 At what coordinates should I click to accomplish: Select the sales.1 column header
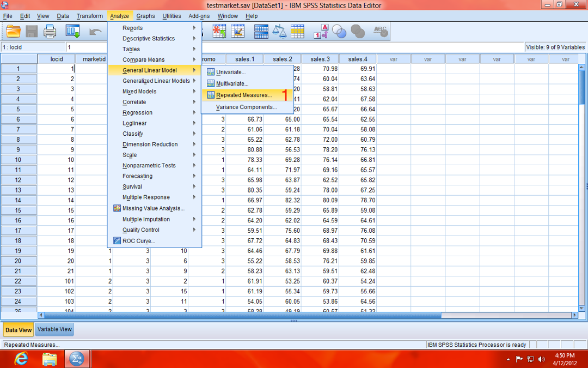click(244, 59)
